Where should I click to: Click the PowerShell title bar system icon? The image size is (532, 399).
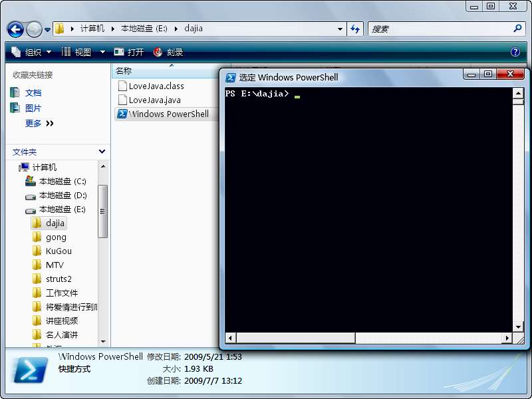231,78
